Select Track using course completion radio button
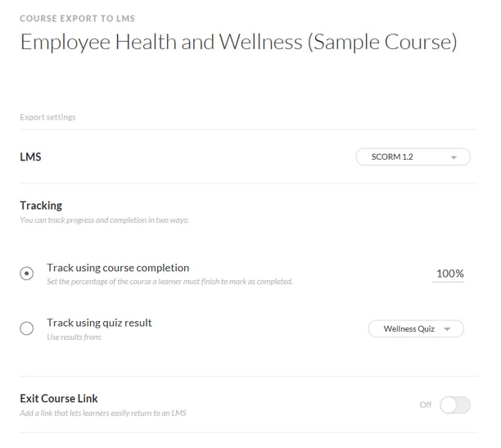501x448 pixels. pyautogui.click(x=26, y=274)
